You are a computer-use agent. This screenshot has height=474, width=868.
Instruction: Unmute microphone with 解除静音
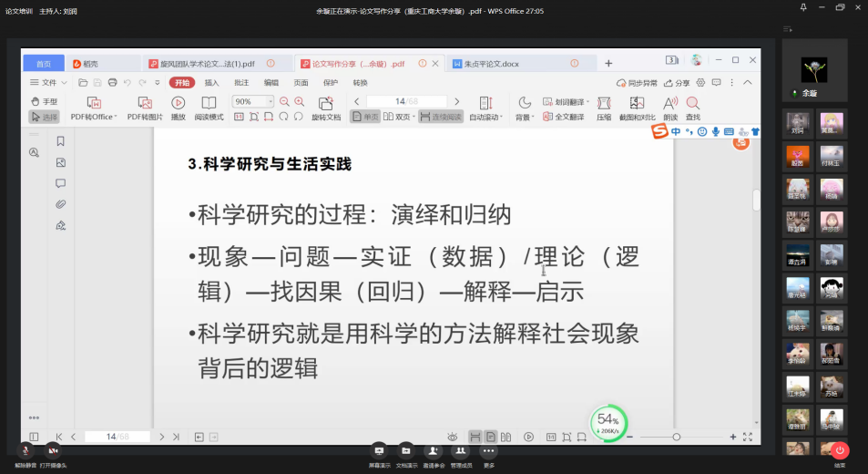pyautogui.click(x=26, y=450)
